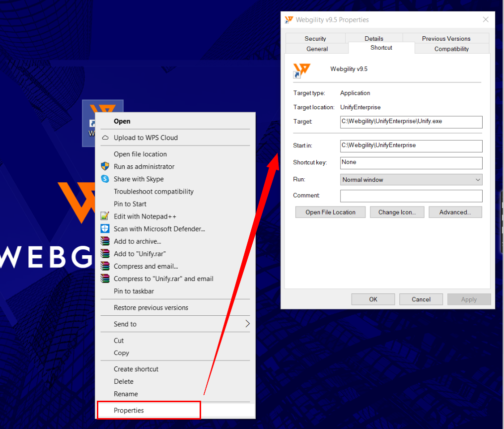The width and height of the screenshot is (504, 429).
Task: Choose Scan with Microsoft Defender...
Action: pyautogui.click(x=175, y=229)
